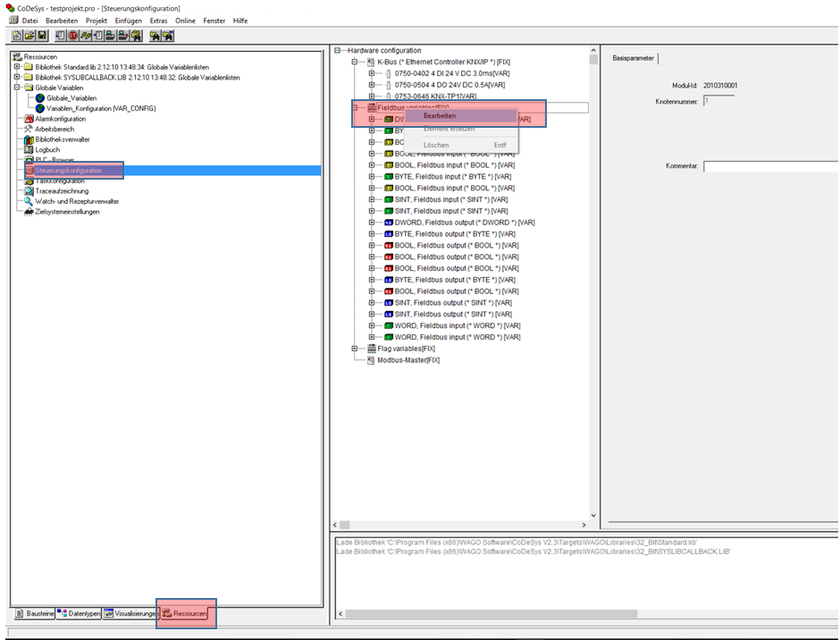Click the Start program toolbar icon
Screen dimensions: 840x640
pos(60,36)
